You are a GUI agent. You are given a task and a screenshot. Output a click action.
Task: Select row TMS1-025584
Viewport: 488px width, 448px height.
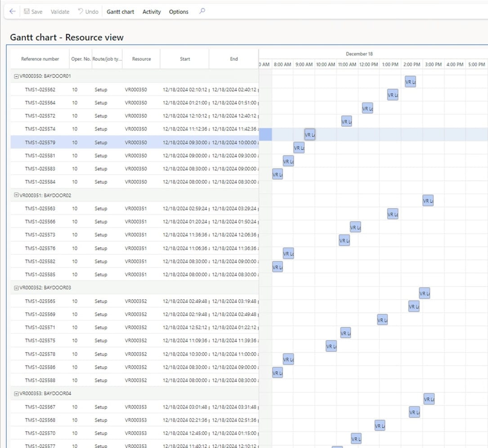pos(40,182)
